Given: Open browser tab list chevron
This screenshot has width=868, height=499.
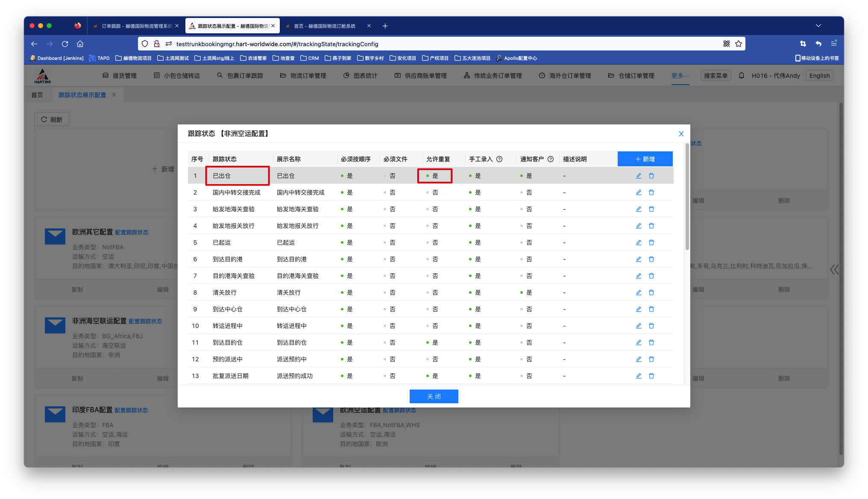Looking at the screenshot, I should pyautogui.click(x=818, y=26).
